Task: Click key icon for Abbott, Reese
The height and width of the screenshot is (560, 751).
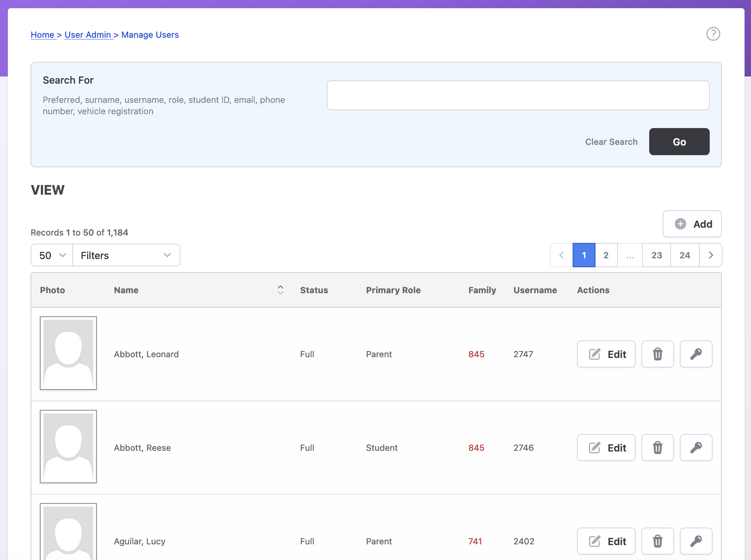Action: click(x=696, y=447)
